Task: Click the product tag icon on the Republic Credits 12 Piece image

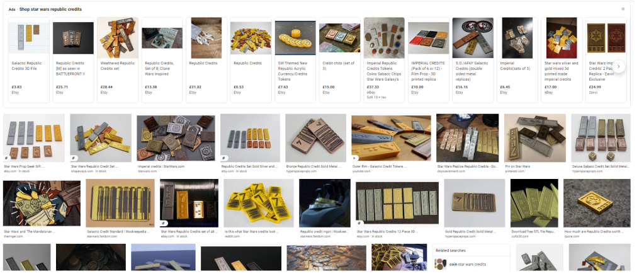Action: [x=360, y=223]
